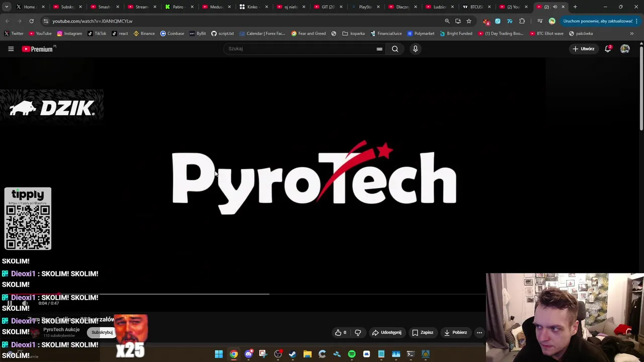This screenshot has height=362, width=644.
Task: Mute tab audio via speaker icon on active tab
Action: [555, 7]
